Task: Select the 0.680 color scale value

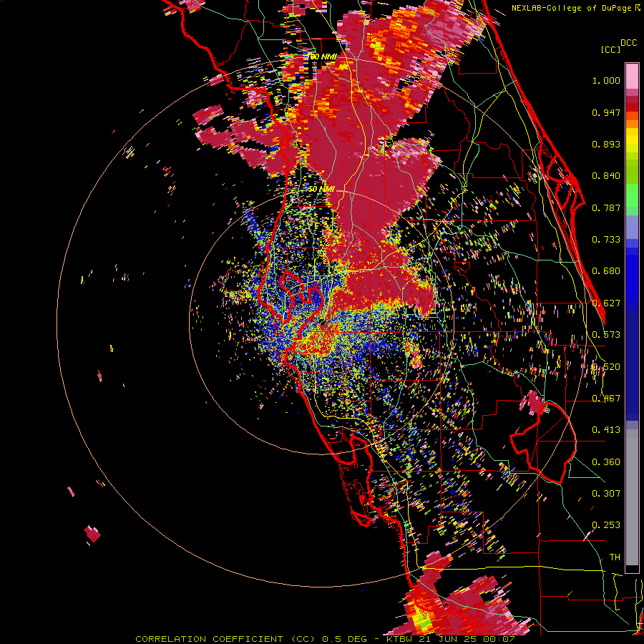Action: point(606,271)
